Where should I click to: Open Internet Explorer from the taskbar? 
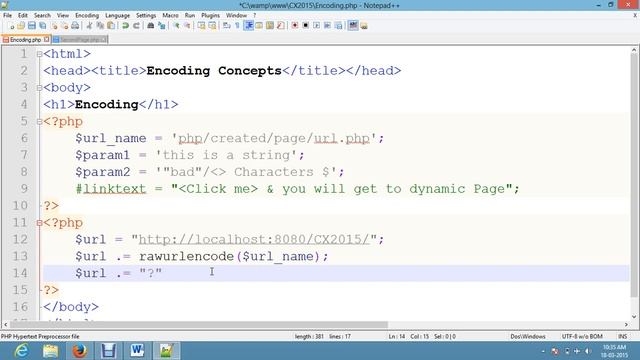pyautogui.click(x=20, y=351)
